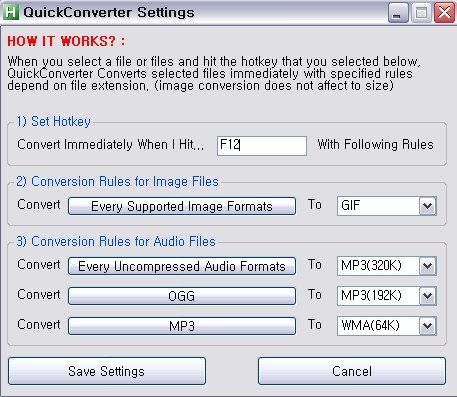Click the OGG source format button
Screen dimensions: 457x397
point(182,296)
